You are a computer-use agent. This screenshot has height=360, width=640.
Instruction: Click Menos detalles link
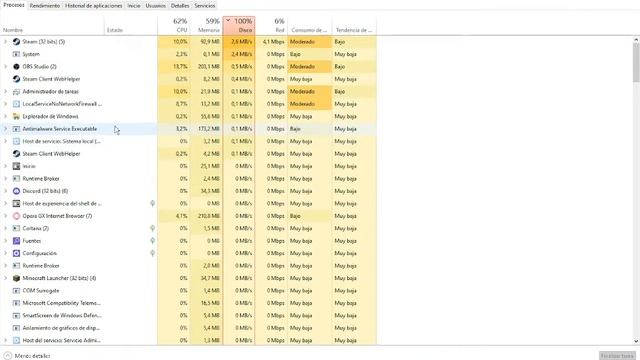click(32, 356)
